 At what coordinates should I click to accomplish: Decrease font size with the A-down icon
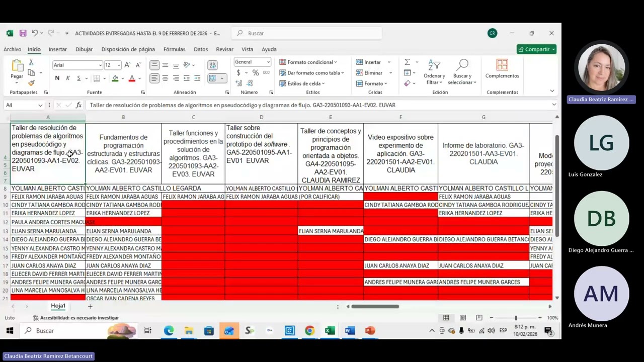[x=138, y=65]
